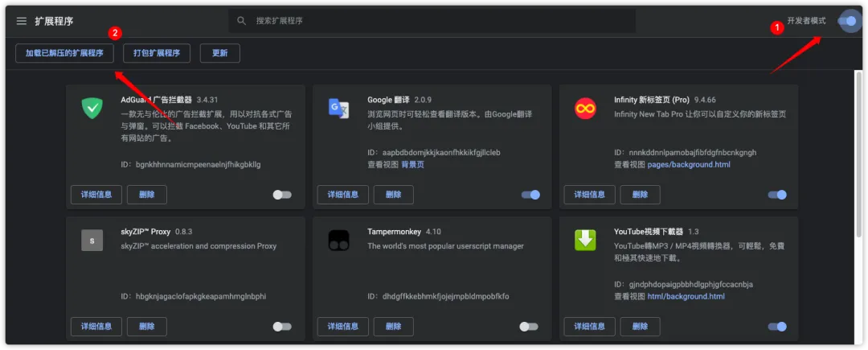Open 详细信息 for Infinity 新标签页
The width and height of the screenshot is (868, 350).
[590, 195]
